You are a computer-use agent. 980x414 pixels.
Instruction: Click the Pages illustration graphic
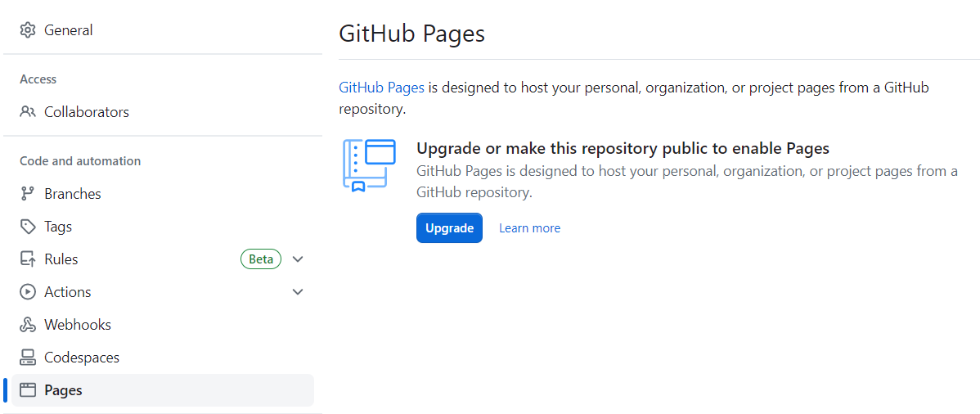(x=370, y=165)
